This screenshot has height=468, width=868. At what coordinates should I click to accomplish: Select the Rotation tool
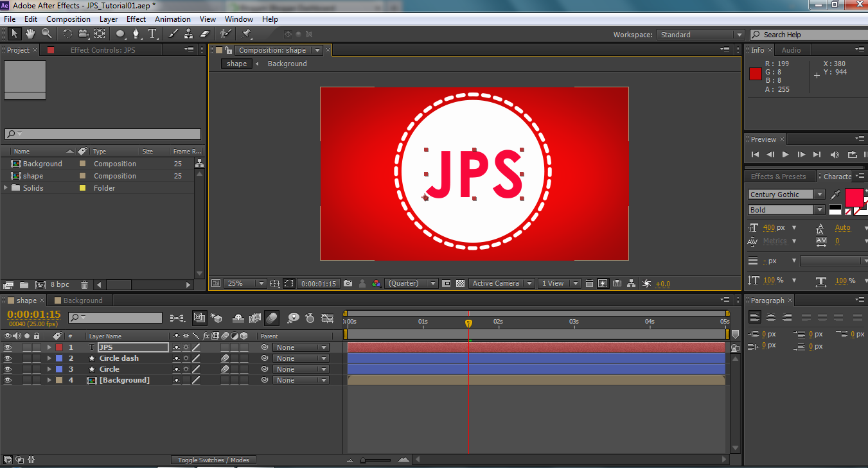[67, 34]
